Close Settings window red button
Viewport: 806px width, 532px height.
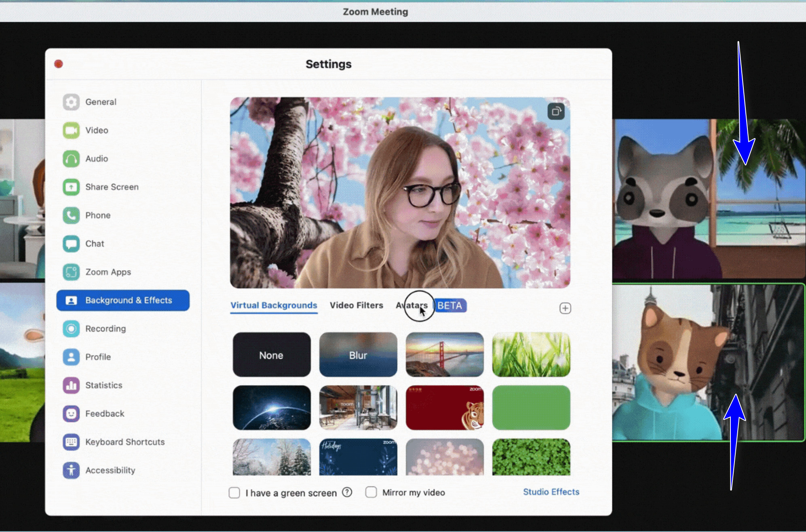pos(59,64)
